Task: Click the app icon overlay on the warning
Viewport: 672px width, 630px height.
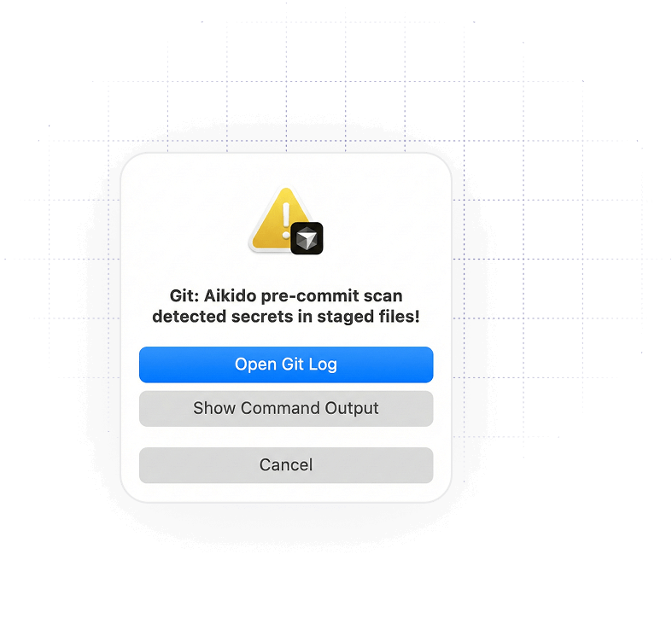Action: click(307, 238)
